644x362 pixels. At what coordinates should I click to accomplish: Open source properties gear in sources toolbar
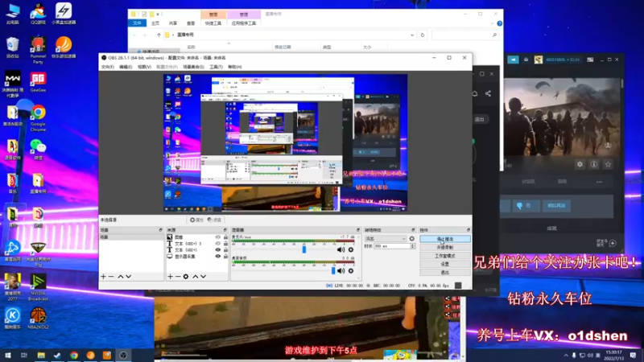coord(186,277)
